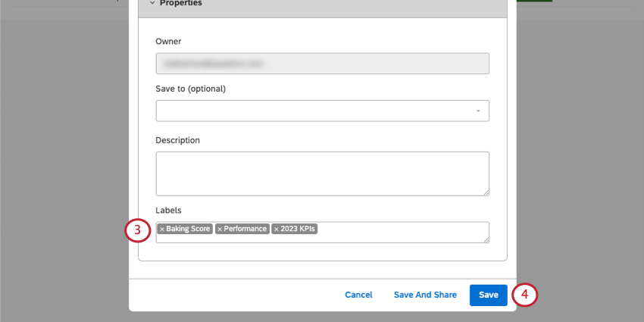Choose Save And Share
The width and height of the screenshot is (644, 322).
coord(425,295)
